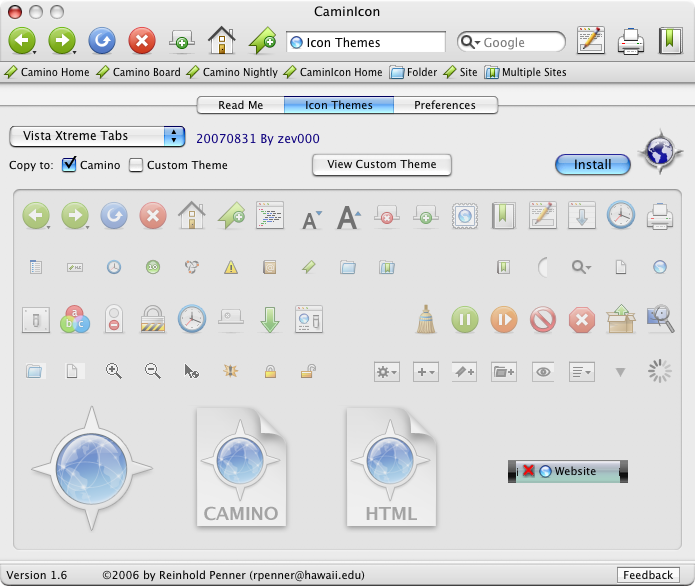The height and width of the screenshot is (586, 695).
Task: Click the open unlocked padlock icon
Action: click(x=308, y=371)
